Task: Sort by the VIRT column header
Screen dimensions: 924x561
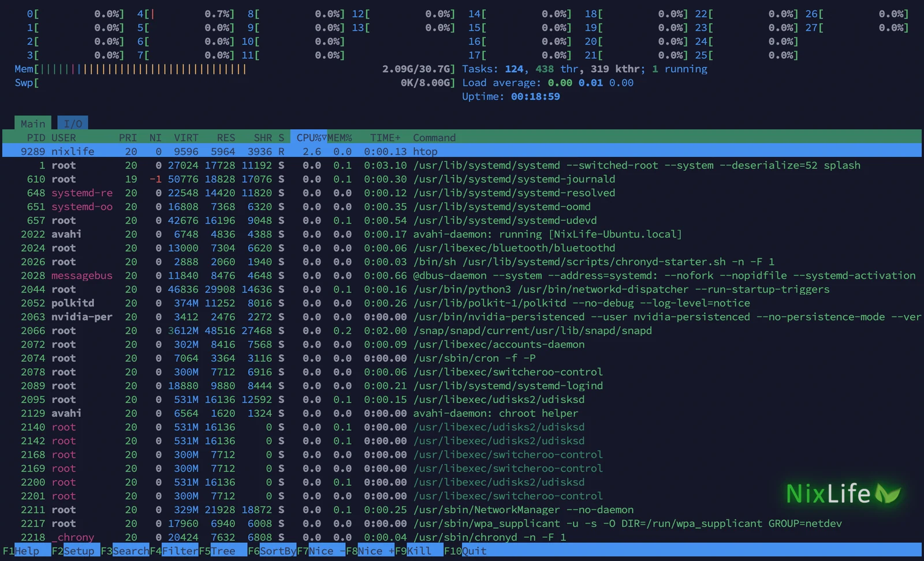Action: (x=186, y=137)
